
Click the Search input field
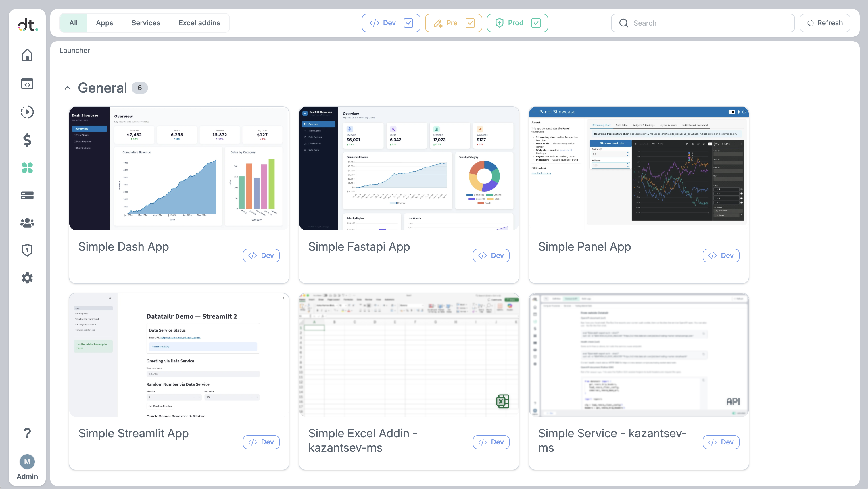tap(703, 23)
